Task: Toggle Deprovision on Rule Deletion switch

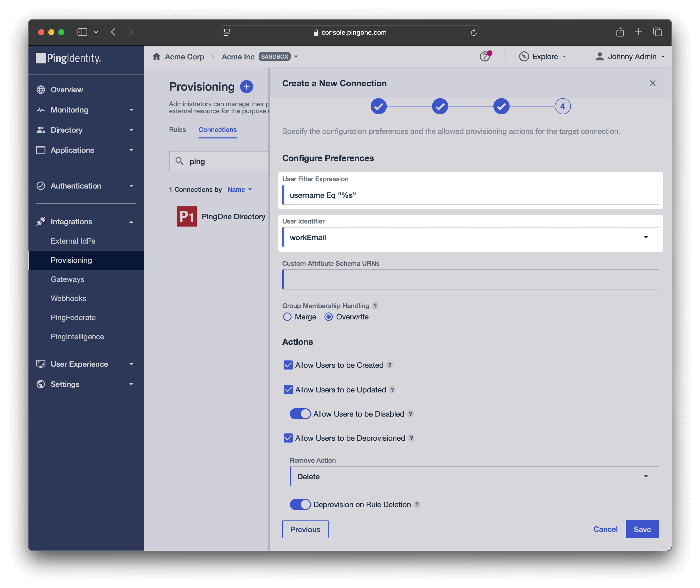Action: coord(300,504)
